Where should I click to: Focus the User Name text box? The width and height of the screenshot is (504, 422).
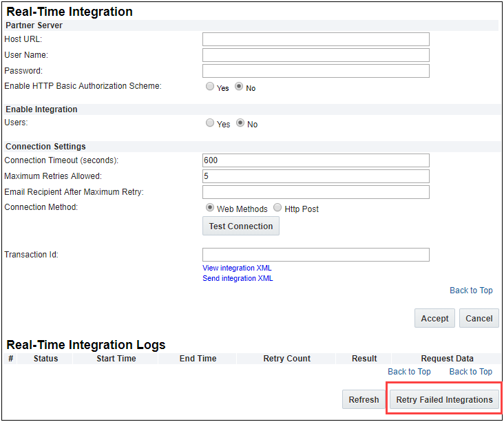tap(315, 55)
